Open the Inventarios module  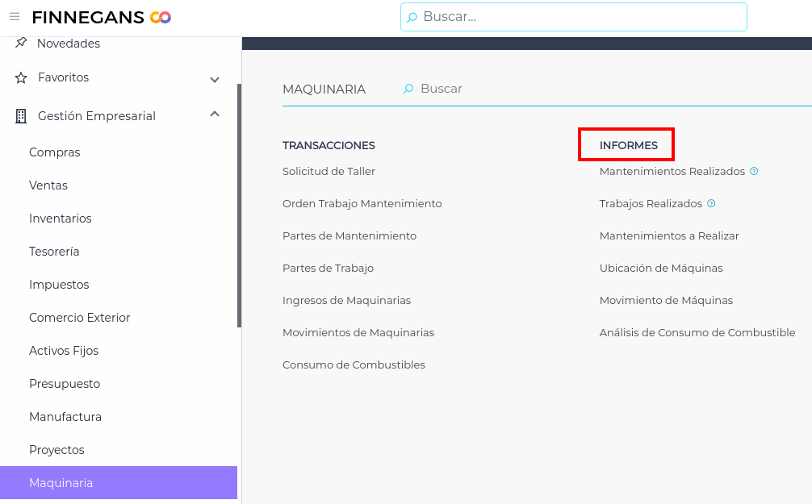(60, 219)
